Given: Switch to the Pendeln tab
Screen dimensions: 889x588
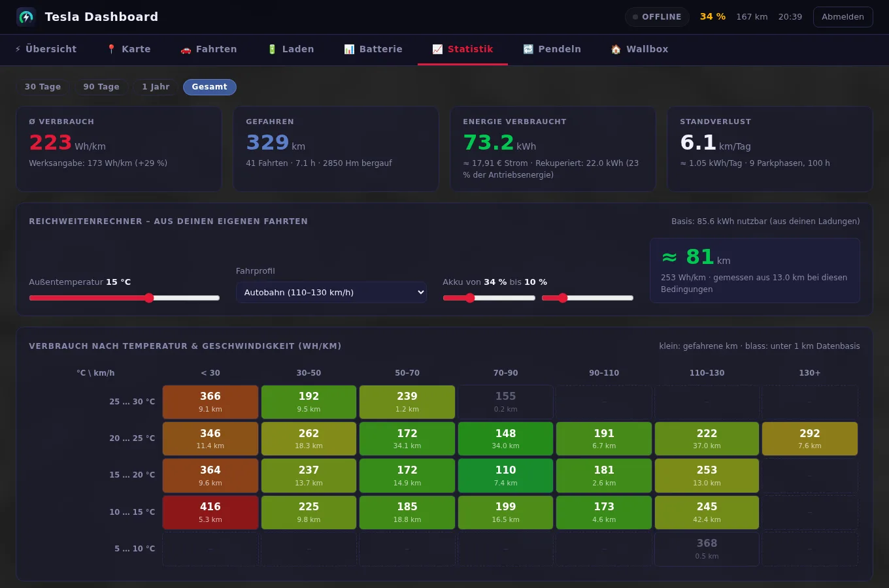Looking at the screenshot, I should [552, 50].
